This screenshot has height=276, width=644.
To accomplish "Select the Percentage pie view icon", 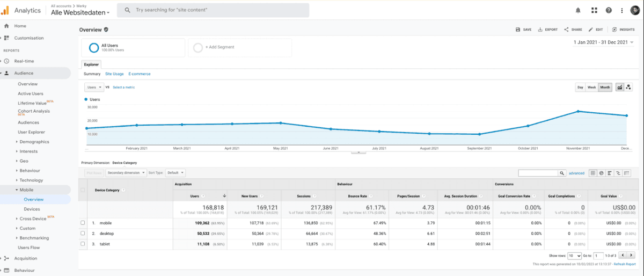I will pyautogui.click(x=601, y=173).
